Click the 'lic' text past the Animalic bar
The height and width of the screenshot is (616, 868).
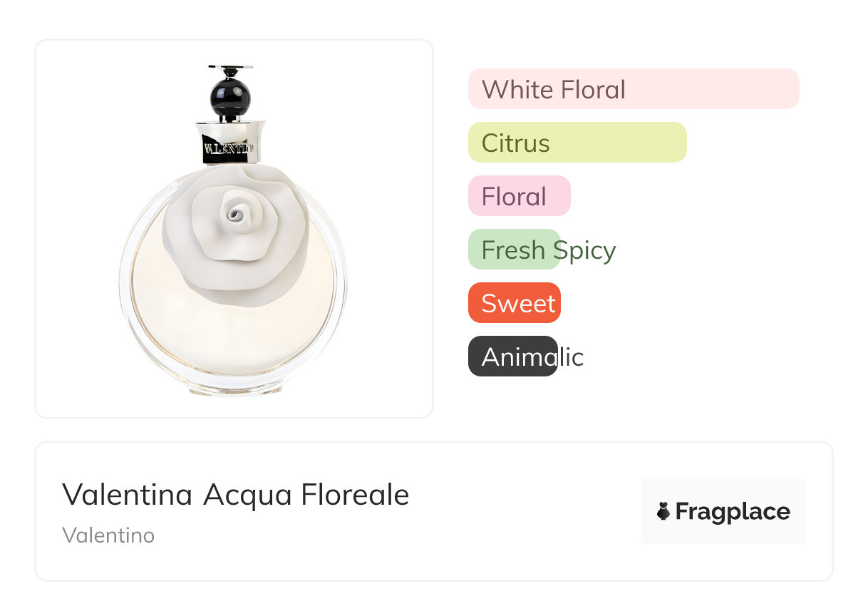click(x=572, y=356)
